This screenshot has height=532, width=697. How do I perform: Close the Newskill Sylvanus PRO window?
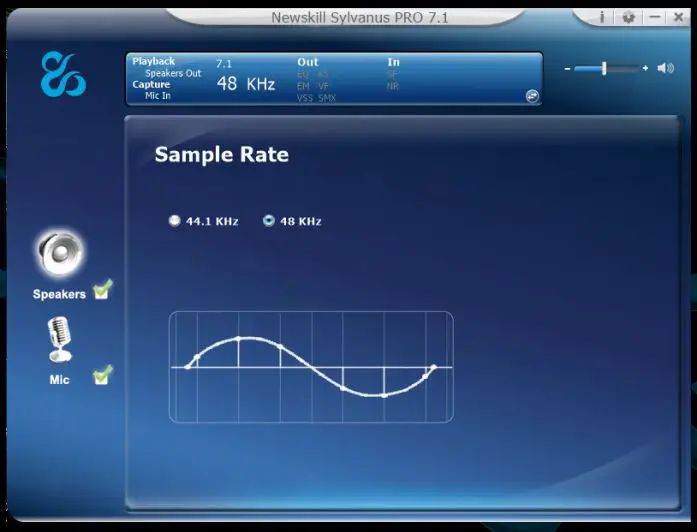tap(678, 17)
